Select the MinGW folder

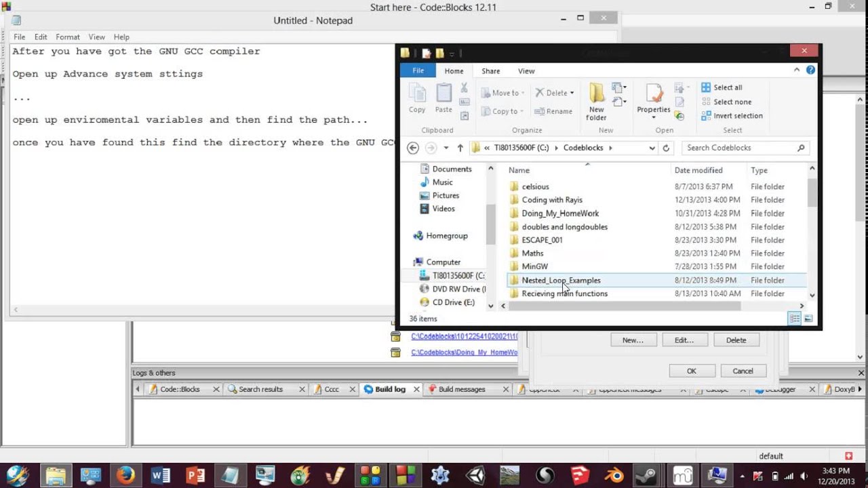point(534,266)
